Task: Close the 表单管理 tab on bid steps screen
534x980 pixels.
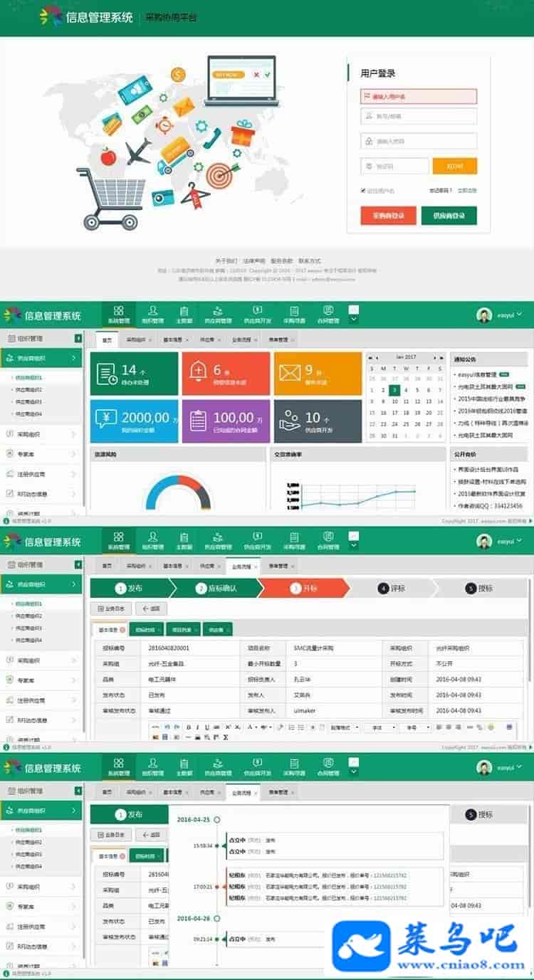Action: [x=292, y=567]
